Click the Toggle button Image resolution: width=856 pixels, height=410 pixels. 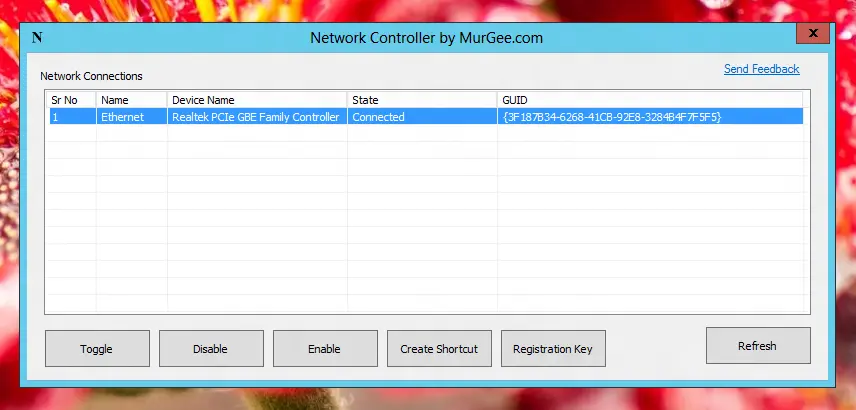(x=97, y=348)
